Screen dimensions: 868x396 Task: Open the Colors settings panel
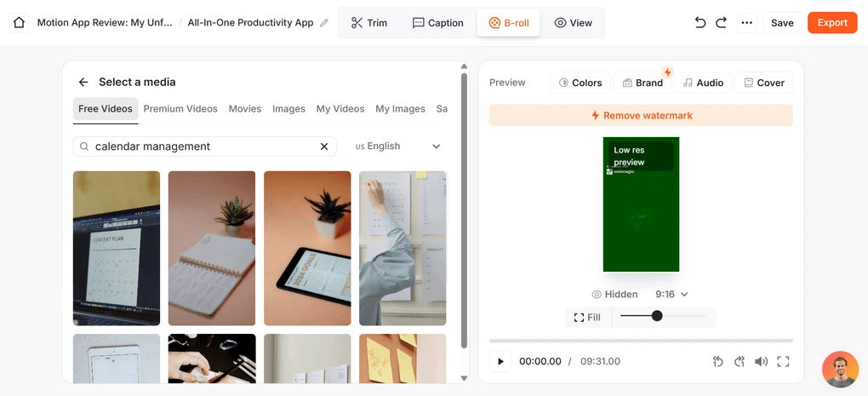click(580, 83)
